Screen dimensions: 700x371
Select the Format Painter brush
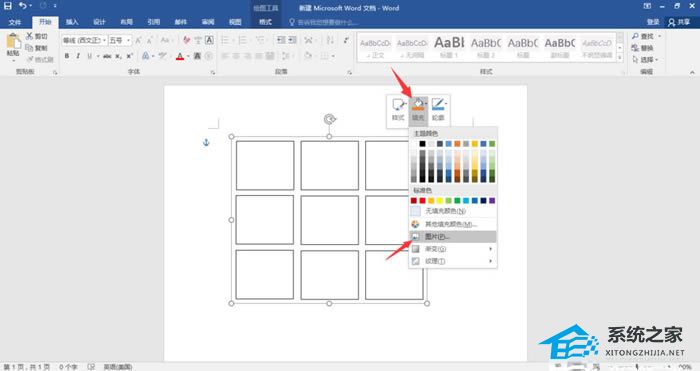(30, 59)
